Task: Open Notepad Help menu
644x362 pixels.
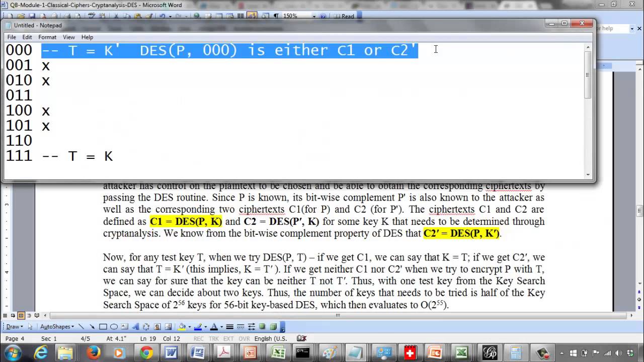Action: click(x=88, y=37)
